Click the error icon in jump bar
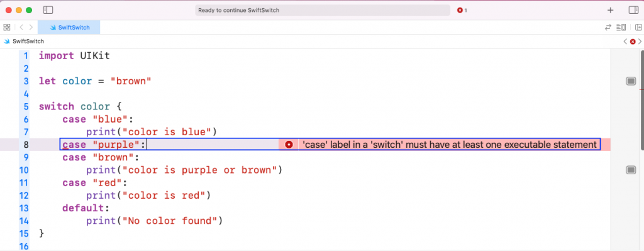644x251 pixels. point(633,42)
